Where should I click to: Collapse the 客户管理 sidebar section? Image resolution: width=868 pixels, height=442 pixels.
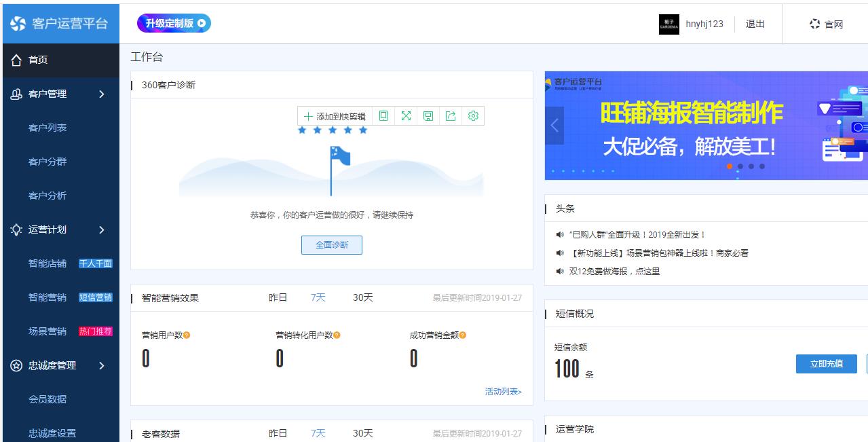point(102,94)
